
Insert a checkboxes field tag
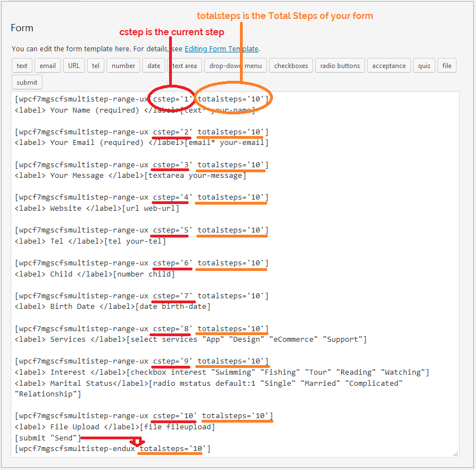(291, 66)
